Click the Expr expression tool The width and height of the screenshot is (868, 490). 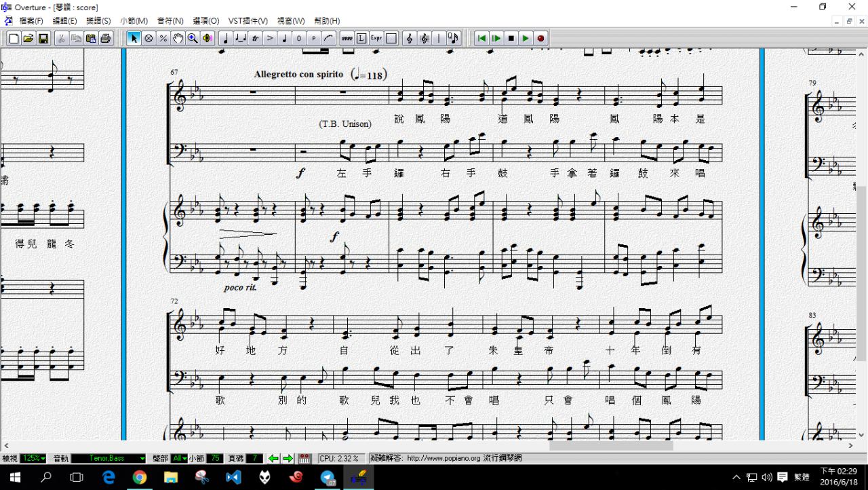point(376,39)
